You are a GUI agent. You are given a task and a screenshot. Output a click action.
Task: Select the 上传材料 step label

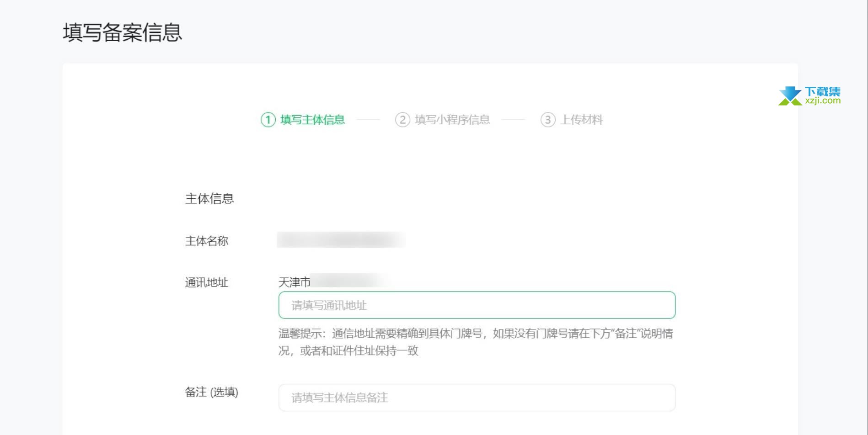point(582,120)
